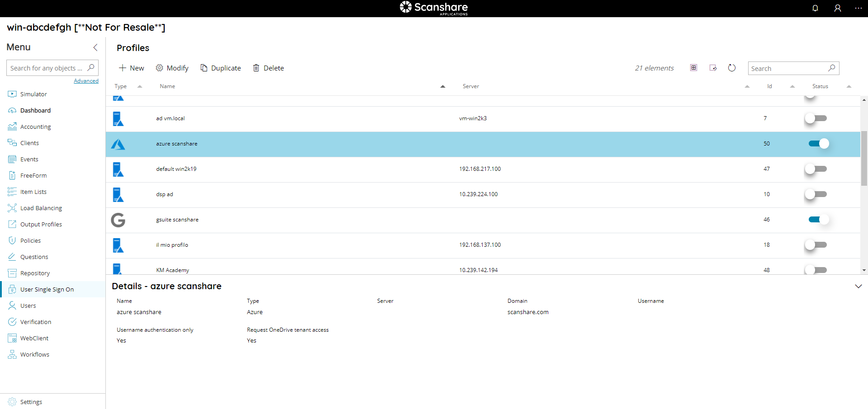This screenshot has width=868, height=409.
Task: Turn on the dsp ad profile status
Action: tap(816, 194)
